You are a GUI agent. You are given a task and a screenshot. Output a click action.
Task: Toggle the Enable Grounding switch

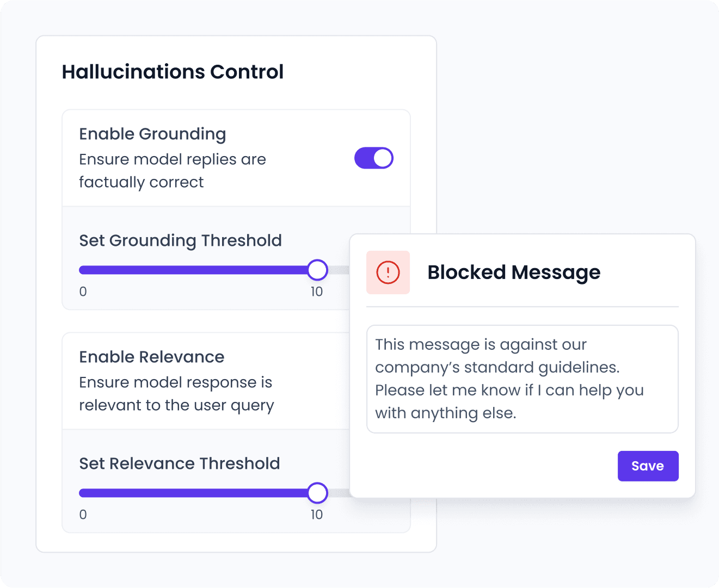(x=373, y=158)
